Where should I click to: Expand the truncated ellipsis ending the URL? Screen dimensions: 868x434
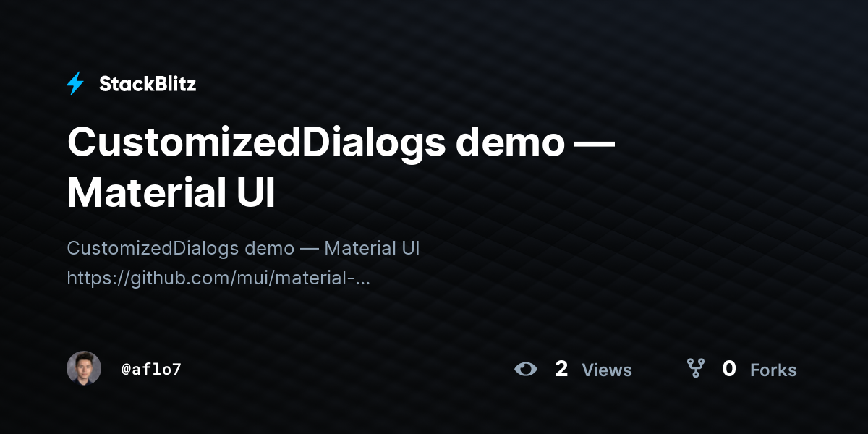click(362, 278)
